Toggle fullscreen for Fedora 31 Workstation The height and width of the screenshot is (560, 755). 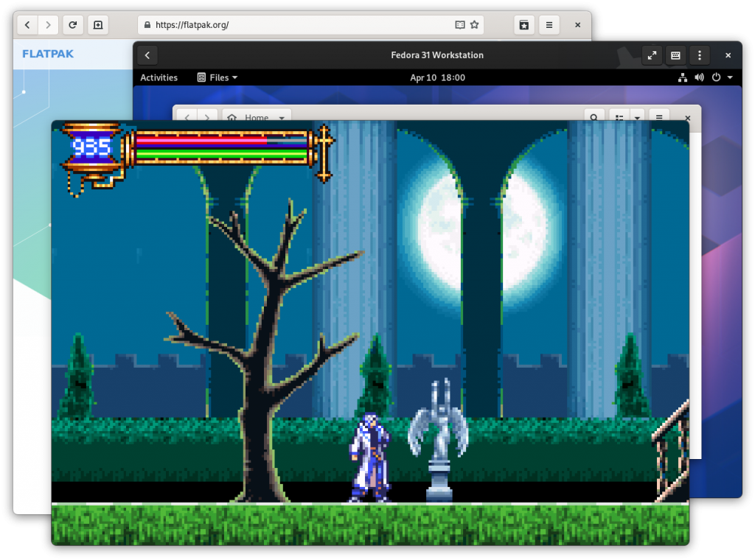(652, 55)
